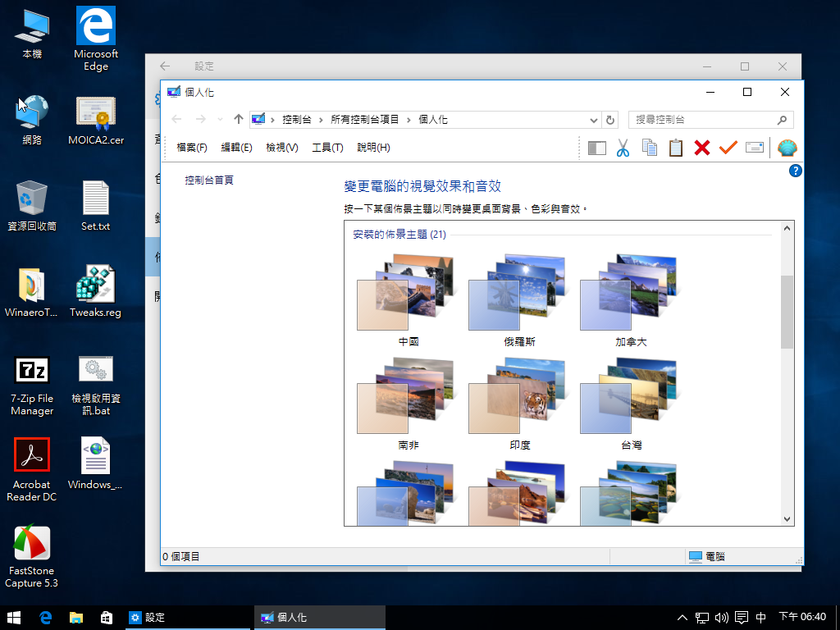The width and height of the screenshot is (840, 630).
Task: Open the 工具(T) menu
Action: (x=327, y=148)
